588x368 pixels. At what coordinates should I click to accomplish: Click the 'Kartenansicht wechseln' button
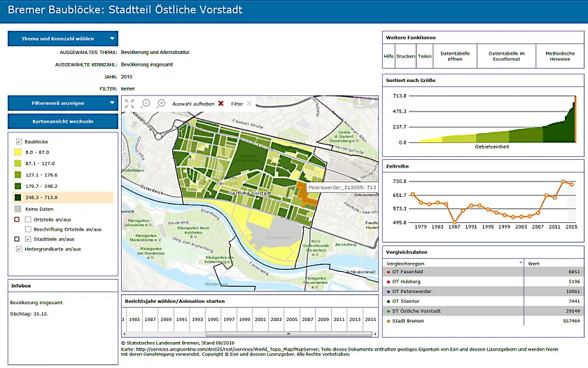click(x=62, y=121)
